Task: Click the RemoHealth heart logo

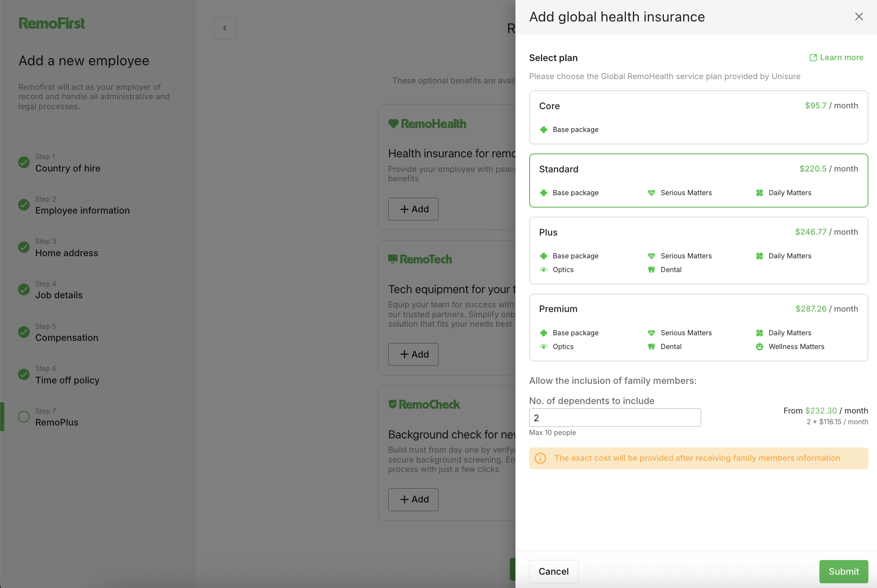Action: tap(427, 124)
